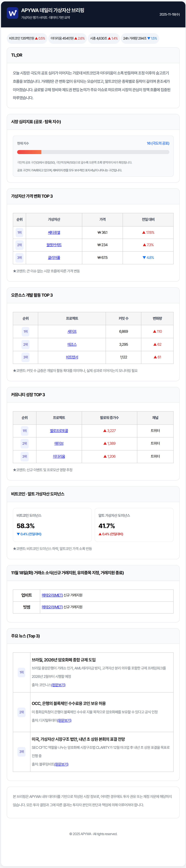Open 원문보기 for the 코인니스 Brazil news
186x868 pixels.
coord(58,685)
